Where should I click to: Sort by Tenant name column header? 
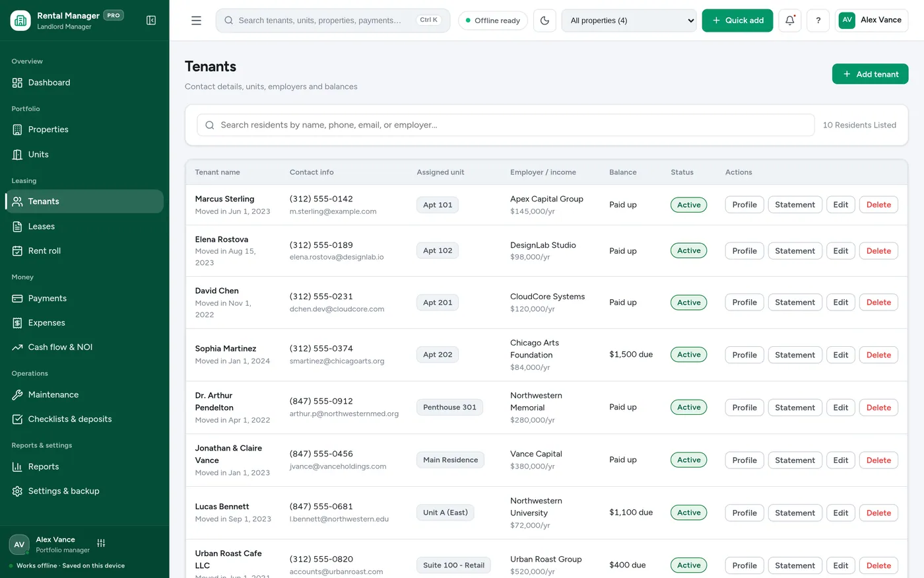pyautogui.click(x=218, y=172)
